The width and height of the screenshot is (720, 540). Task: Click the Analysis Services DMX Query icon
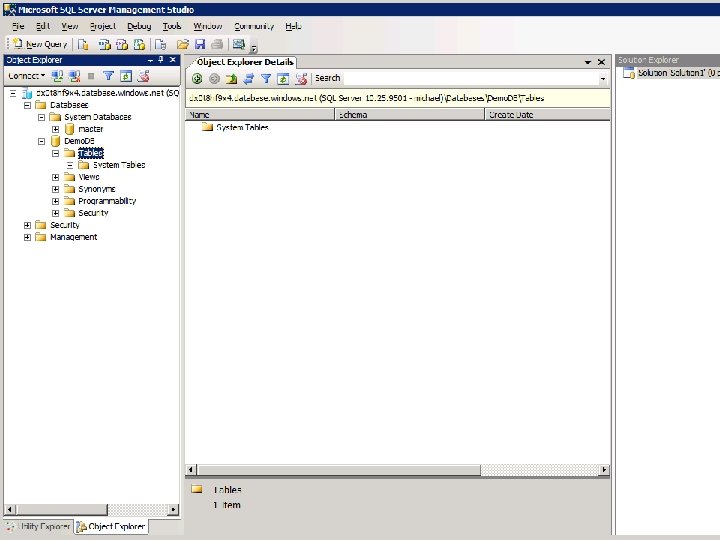click(x=122, y=44)
